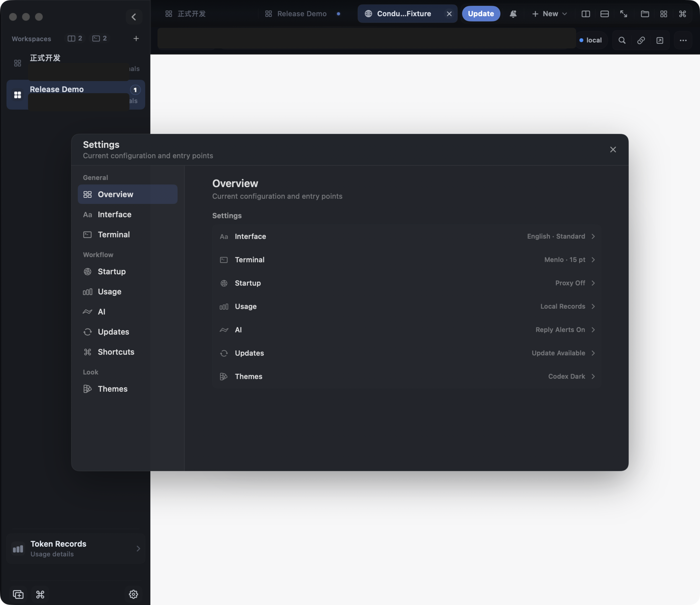Click the Token Records bar chart icon
This screenshot has width=700, height=605.
pos(18,549)
